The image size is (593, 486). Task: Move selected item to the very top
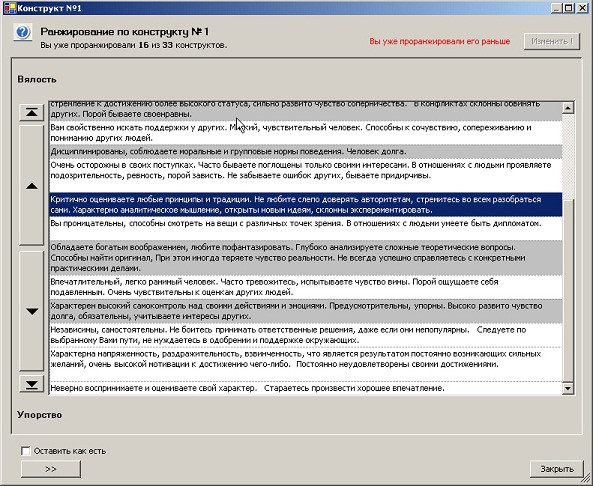point(31,112)
